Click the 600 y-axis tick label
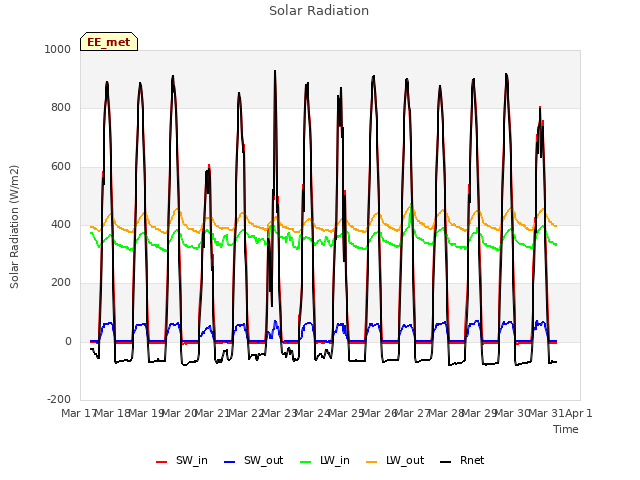Image resolution: width=640 pixels, height=480 pixels. (61, 167)
